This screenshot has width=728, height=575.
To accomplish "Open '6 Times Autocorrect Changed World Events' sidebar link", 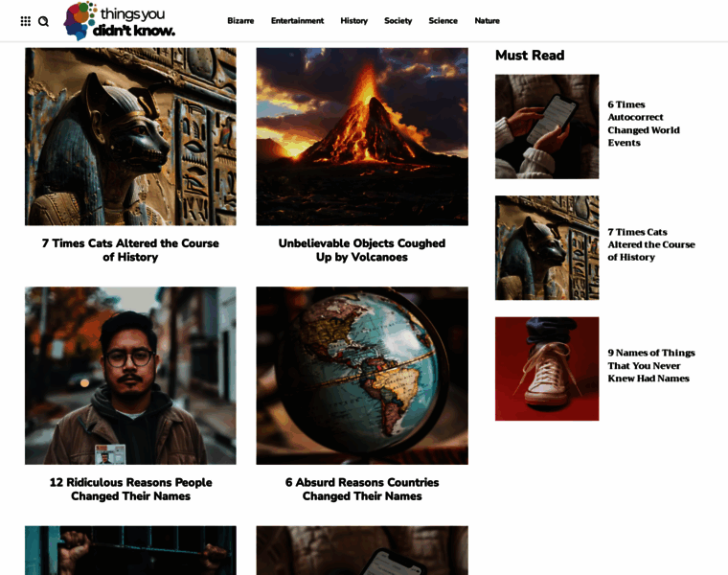I will [x=643, y=124].
